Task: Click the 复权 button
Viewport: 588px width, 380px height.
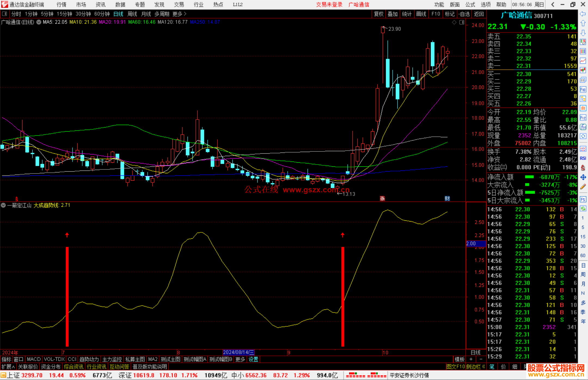Action: tap(379, 14)
